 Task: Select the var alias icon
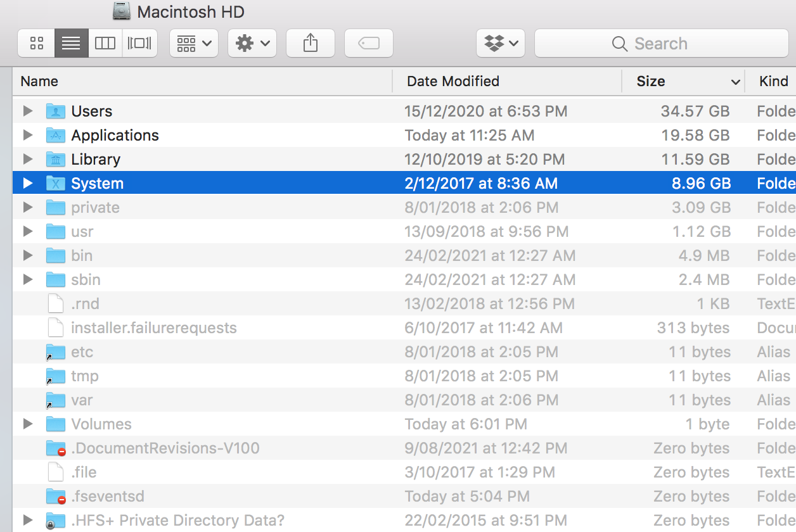pos(56,400)
